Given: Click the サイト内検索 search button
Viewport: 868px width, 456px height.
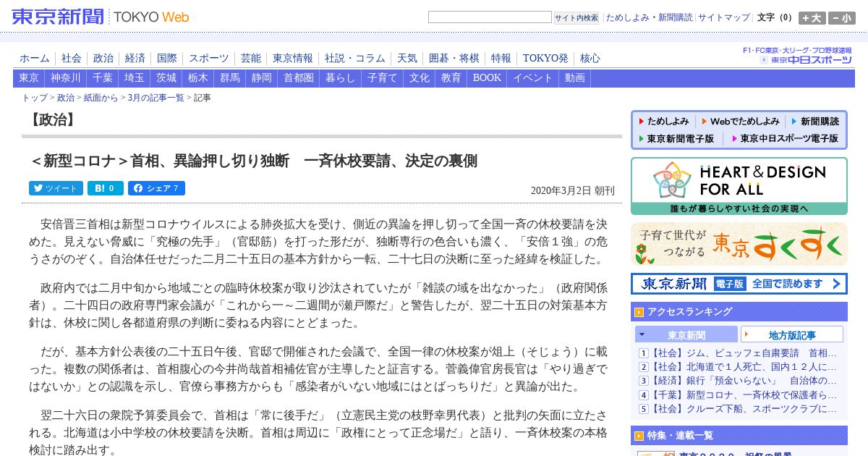Looking at the screenshot, I should [576, 17].
